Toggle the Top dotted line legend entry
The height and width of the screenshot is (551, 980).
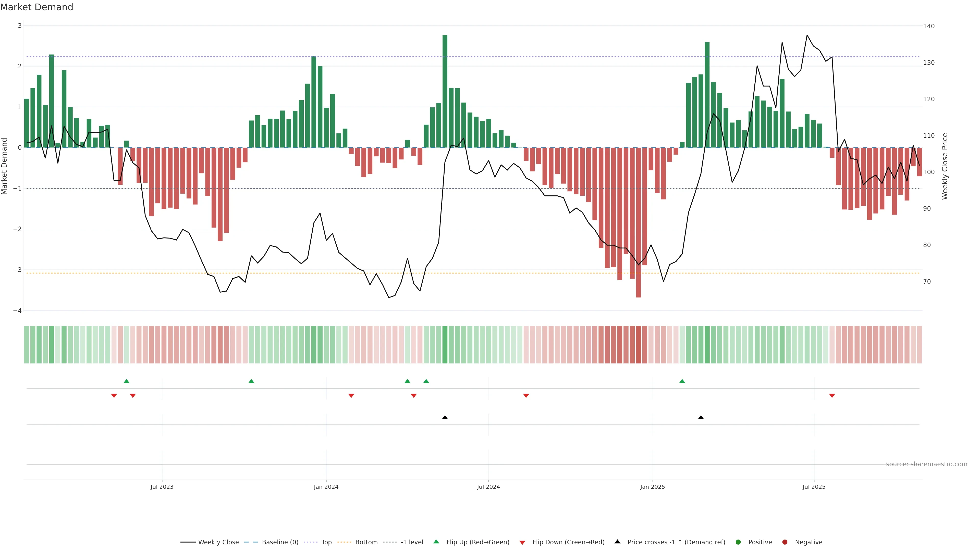[326, 542]
